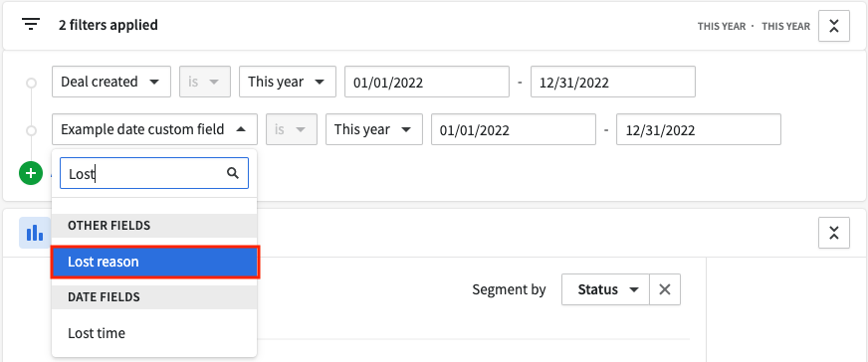Choose Lost reason from field list
Screen dimensions: 868x362
pyautogui.click(x=155, y=262)
